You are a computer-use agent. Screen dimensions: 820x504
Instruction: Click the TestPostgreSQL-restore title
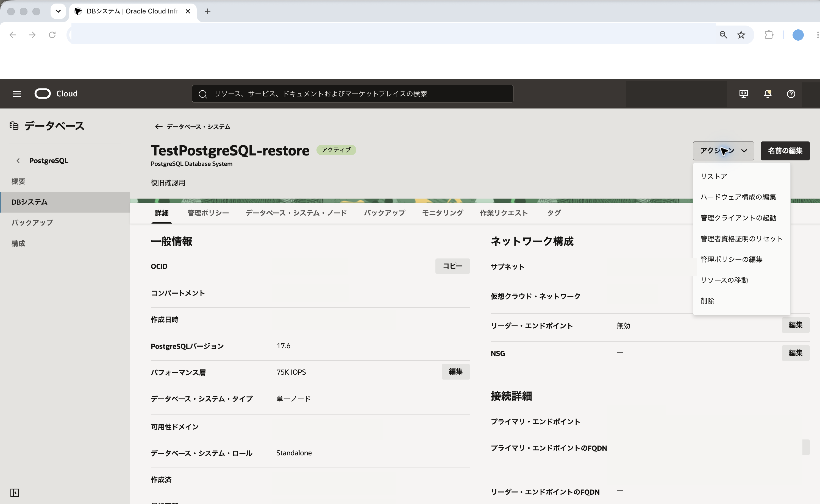coord(230,151)
